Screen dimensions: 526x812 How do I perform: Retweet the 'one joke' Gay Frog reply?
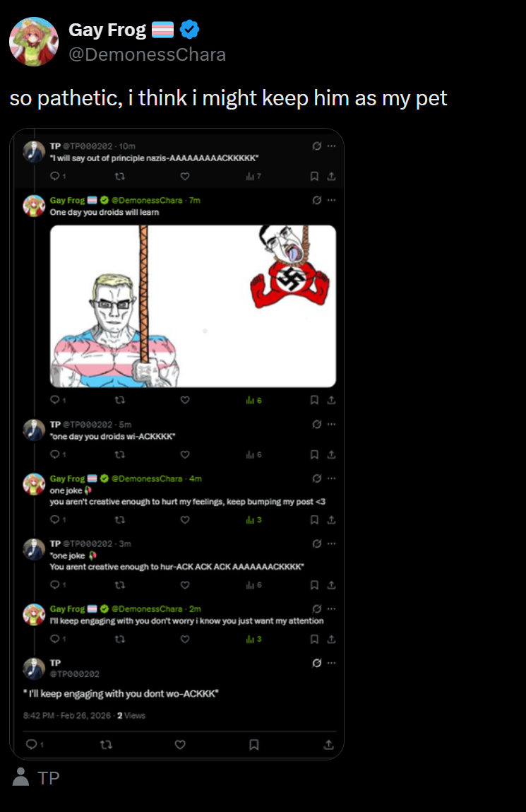[x=119, y=519]
